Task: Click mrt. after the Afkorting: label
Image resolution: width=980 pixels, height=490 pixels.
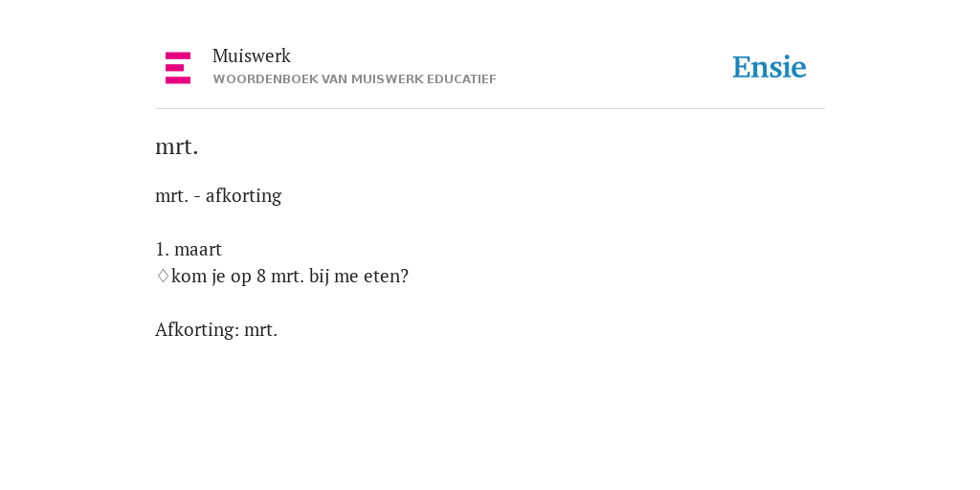Action: (x=260, y=330)
